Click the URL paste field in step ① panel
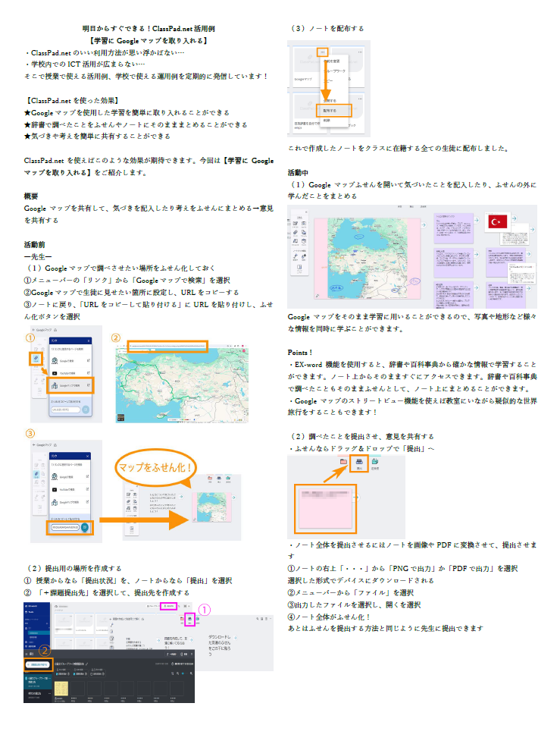 click(x=65, y=409)
